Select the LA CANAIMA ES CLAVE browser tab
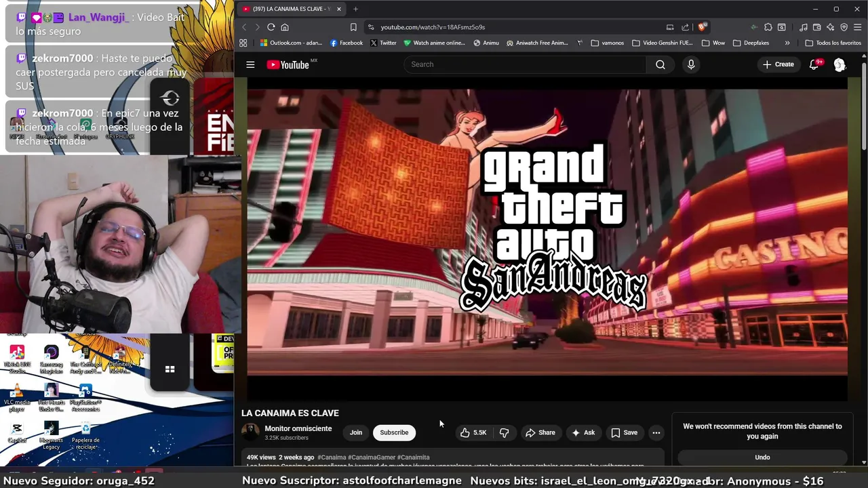 click(x=292, y=9)
